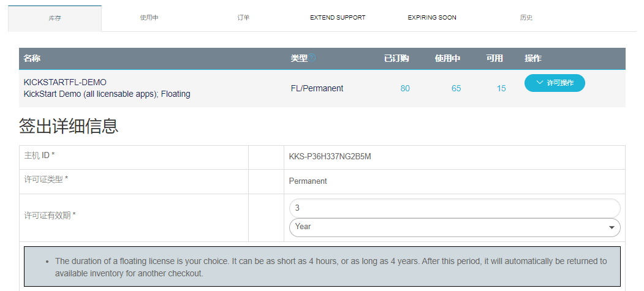Open the 许可操作 dropdown button
Image resolution: width=644 pixels, height=291 pixels.
click(x=555, y=83)
